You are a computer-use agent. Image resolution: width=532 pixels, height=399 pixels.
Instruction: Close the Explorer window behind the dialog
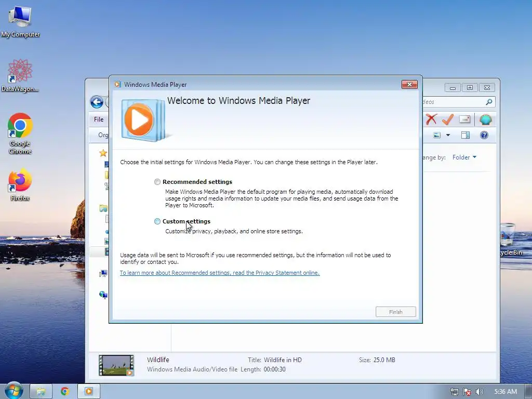click(x=487, y=88)
